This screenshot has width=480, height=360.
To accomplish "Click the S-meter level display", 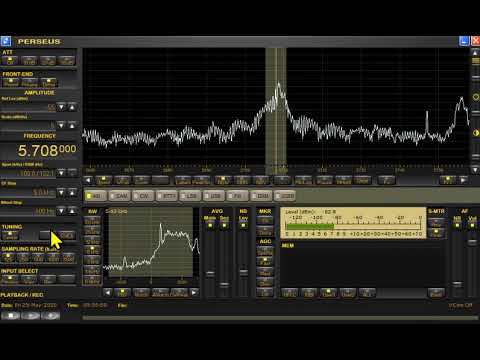I will [x=353, y=223].
